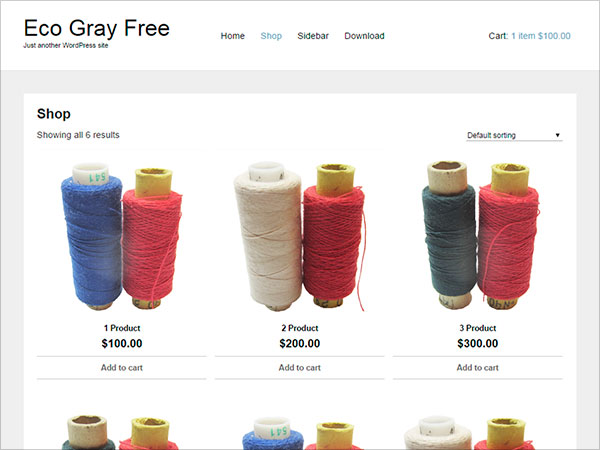Image resolution: width=600 pixels, height=450 pixels.
Task: Click the Eco Gray Free site title
Action: tap(97, 28)
